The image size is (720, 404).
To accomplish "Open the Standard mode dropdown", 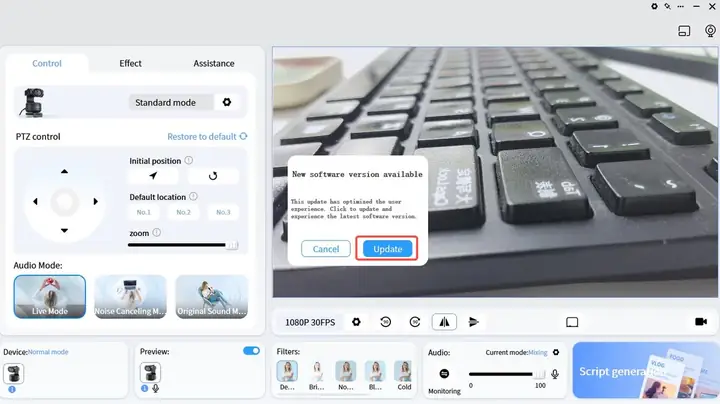I will point(170,102).
